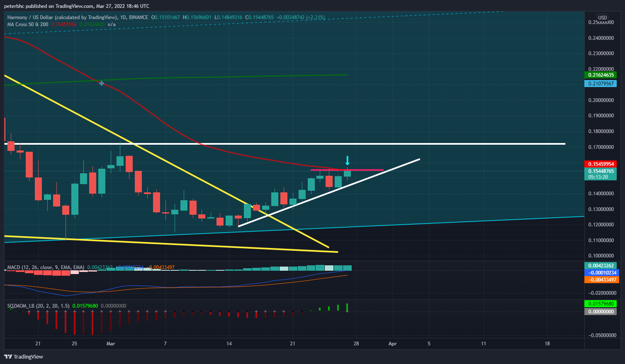Click the 0.13000000 price axis label
This screenshot has width=625, height=364.
pyautogui.click(x=601, y=209)
